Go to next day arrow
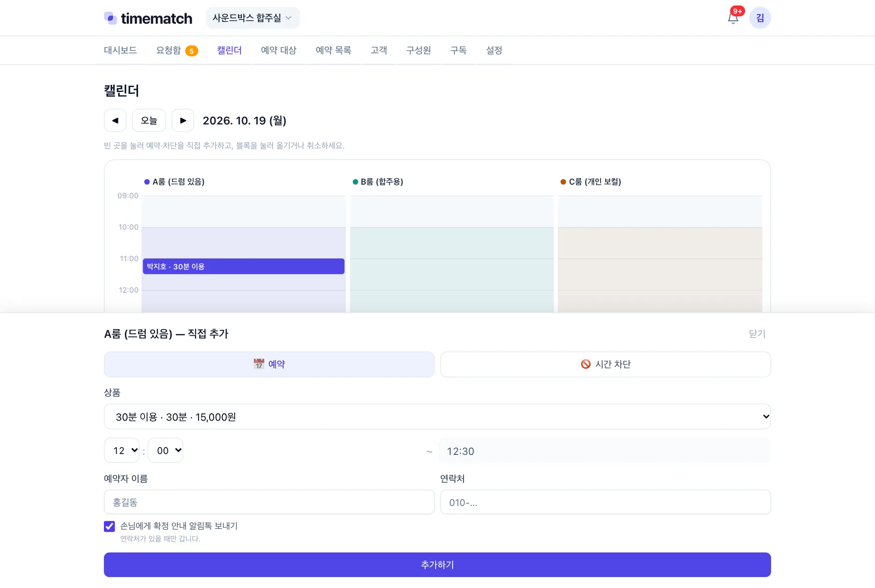The image size is (875, 588). click(x=183, y=120)
